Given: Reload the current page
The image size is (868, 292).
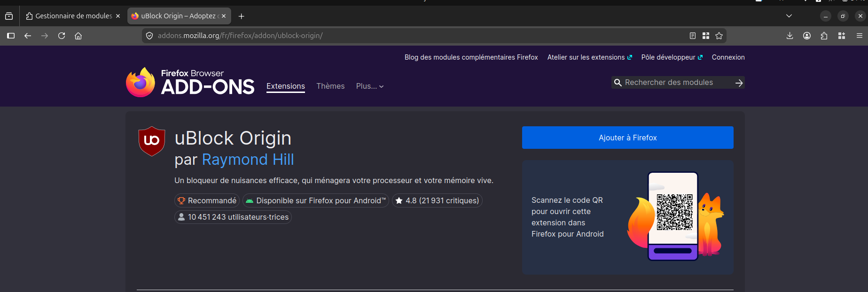Looking at the screenshot, I should 62,36.
